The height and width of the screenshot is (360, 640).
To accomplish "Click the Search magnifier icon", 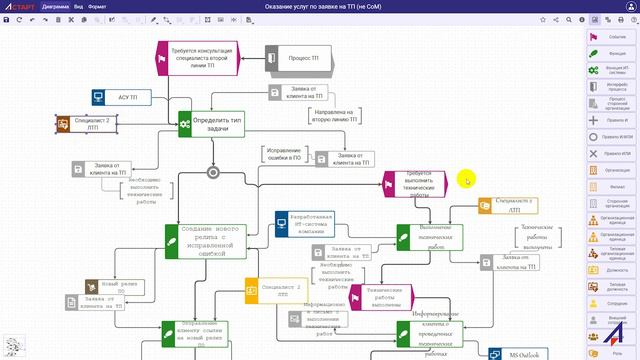I will pyautogui.click(x=569, y=20).
